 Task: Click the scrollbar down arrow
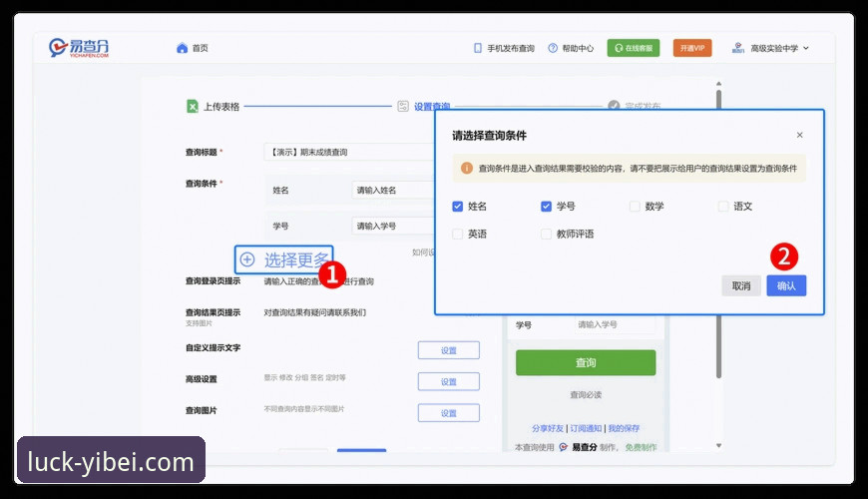coord(718,445)
